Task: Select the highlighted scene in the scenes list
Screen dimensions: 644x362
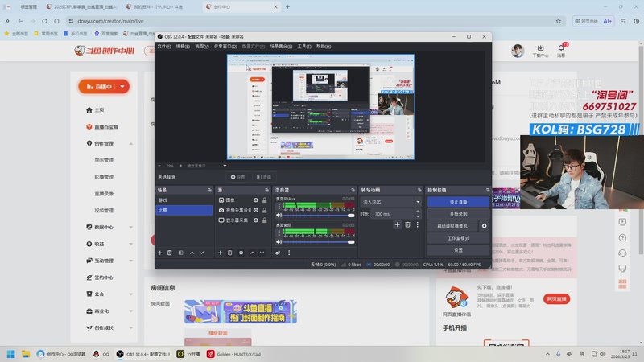Action: pos(184,210)
